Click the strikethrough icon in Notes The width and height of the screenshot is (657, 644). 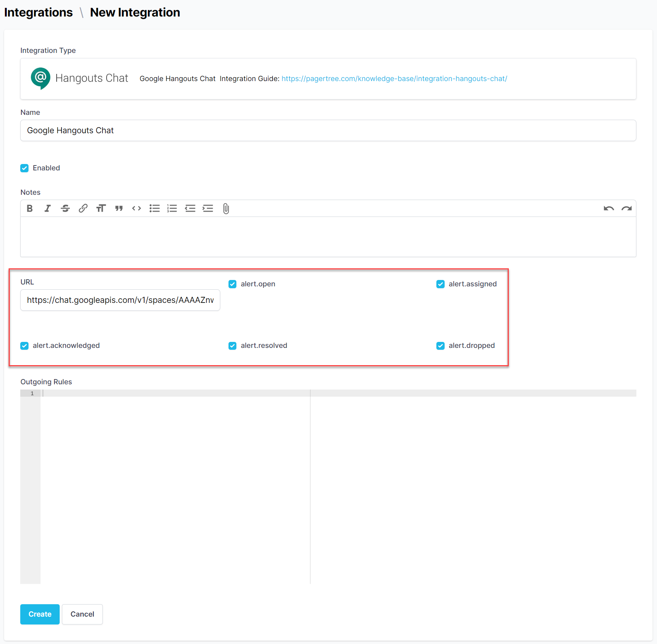65,209
